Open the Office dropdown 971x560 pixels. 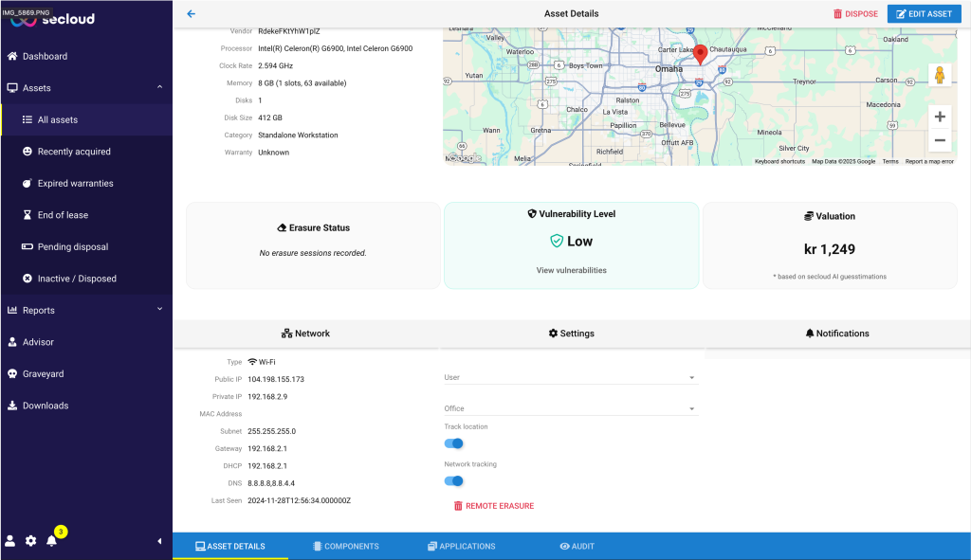(571, 408)
